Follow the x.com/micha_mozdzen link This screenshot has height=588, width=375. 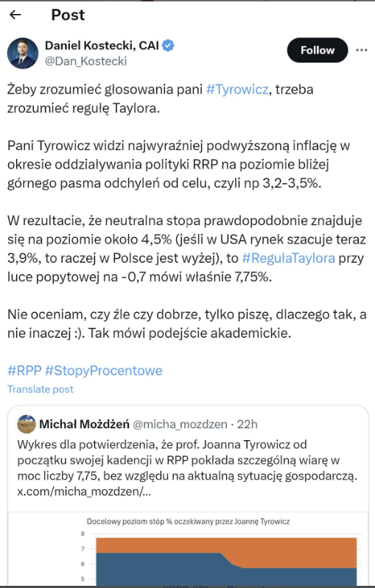84,492
